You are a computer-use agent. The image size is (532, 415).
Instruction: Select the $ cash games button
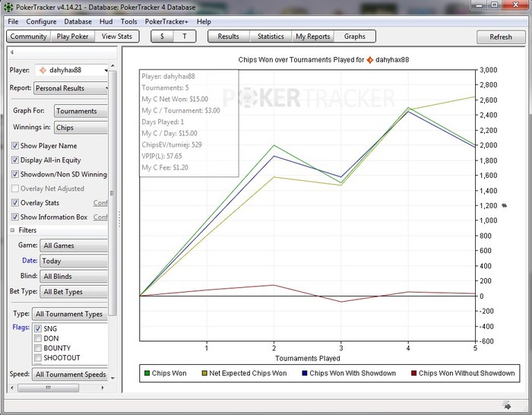pos(162,36)
